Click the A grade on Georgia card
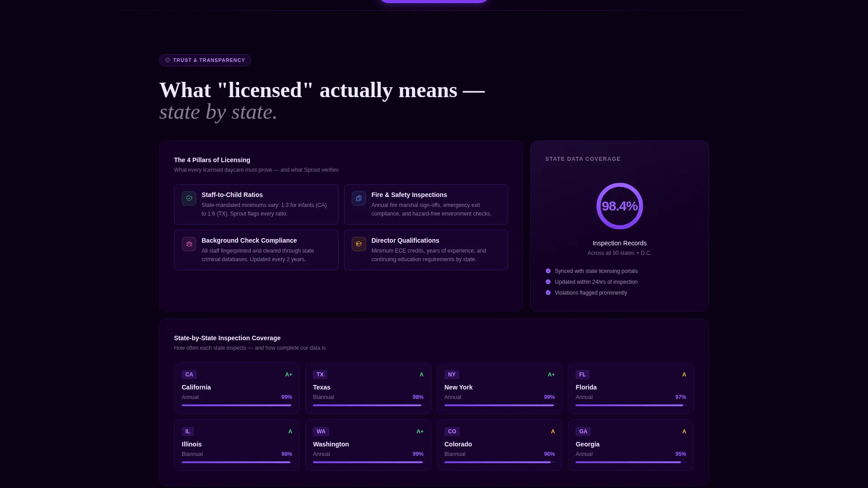The height and width of the screenshot is (488, 868). pyautogui.click(x=684, y=432)
